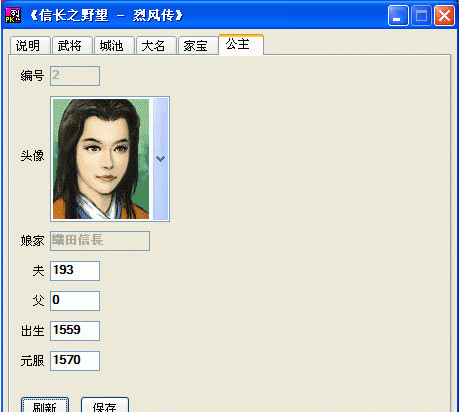
Task: Click the 编号 field showing 2
Action: click(75, 76)
